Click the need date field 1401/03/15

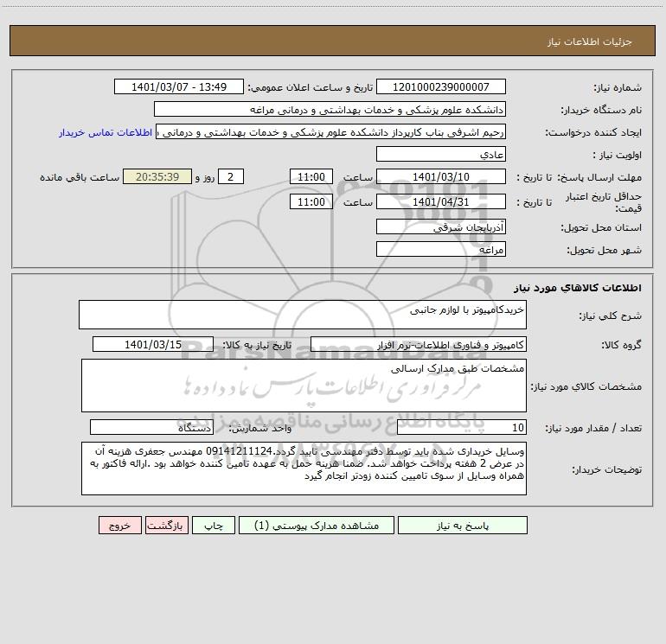(153, 345)
